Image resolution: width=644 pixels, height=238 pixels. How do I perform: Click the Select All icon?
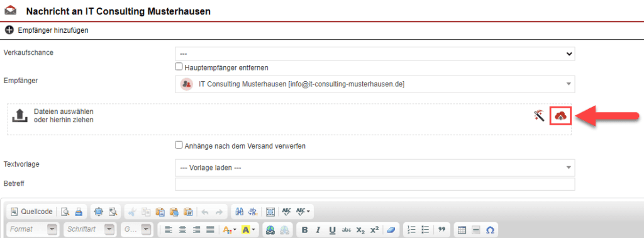point(270,212)
